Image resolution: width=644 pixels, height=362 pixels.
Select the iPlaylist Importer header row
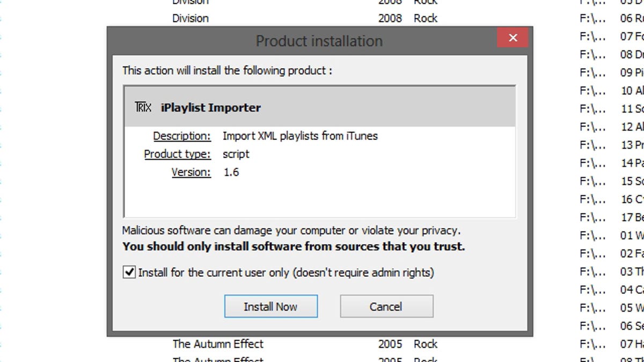[320, 107]
